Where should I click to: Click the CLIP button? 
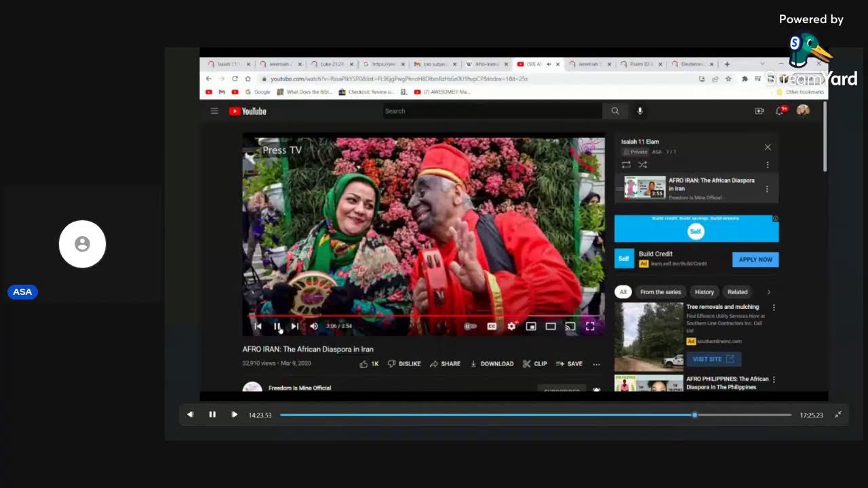point(535,364)
